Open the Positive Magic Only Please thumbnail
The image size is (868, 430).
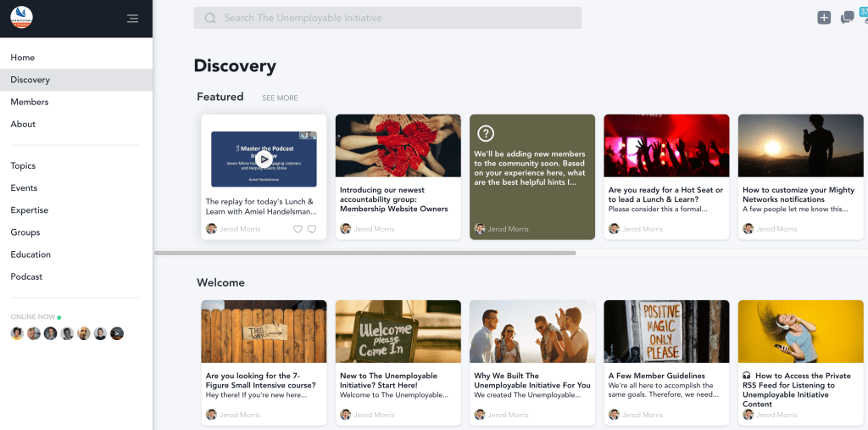point(666,332)
